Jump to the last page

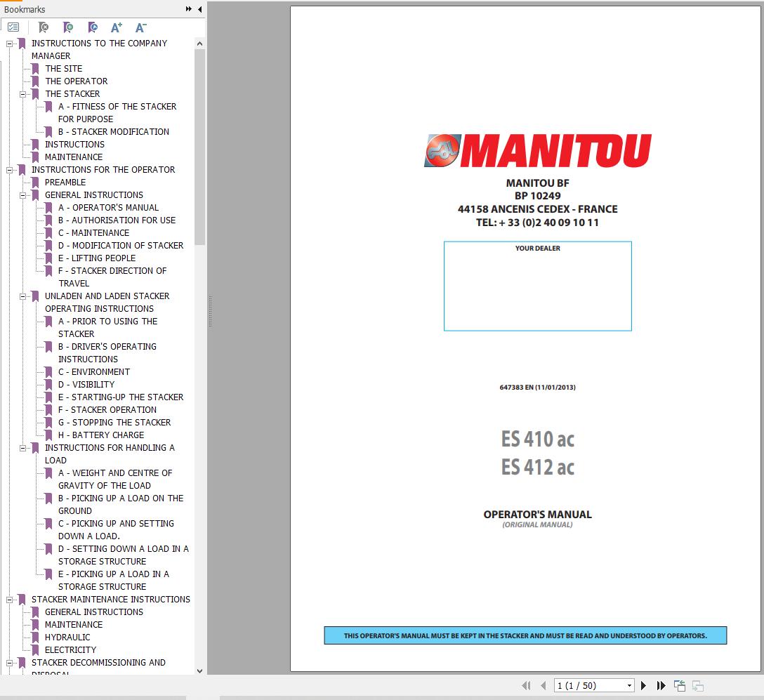pyautogui.click(x=661, y=685)
